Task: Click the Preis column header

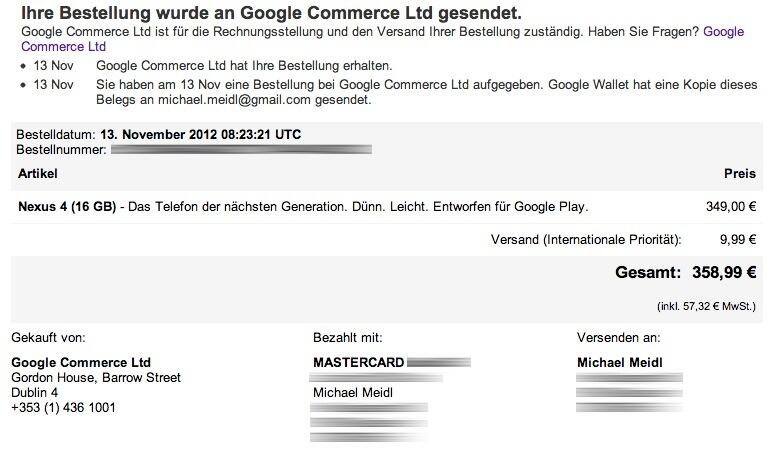Action: pyautogui.click(x=740, y=174)
